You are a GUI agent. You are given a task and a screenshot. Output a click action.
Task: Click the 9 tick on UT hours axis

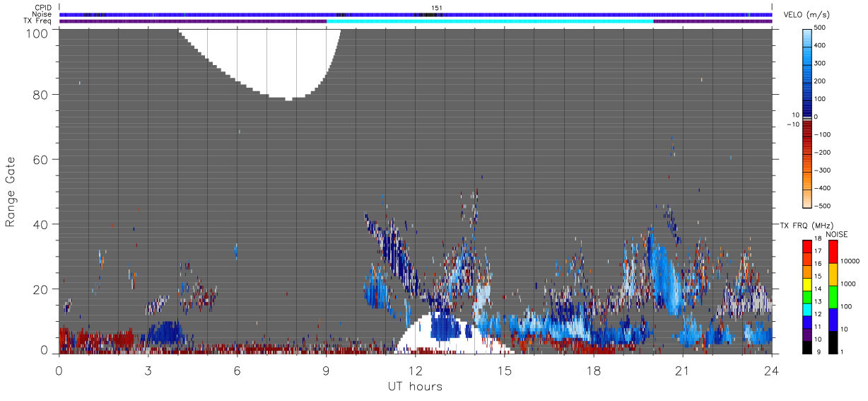click(x=326, y=370)
